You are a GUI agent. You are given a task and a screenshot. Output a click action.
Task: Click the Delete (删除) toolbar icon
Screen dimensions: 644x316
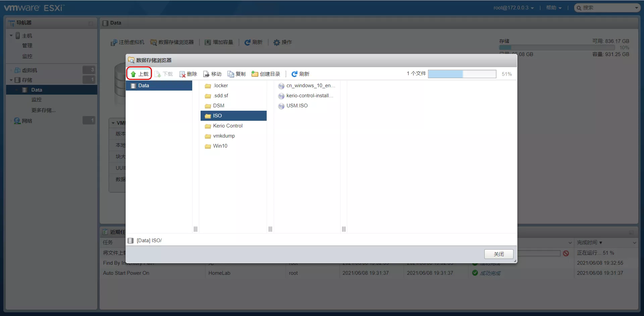188,74
